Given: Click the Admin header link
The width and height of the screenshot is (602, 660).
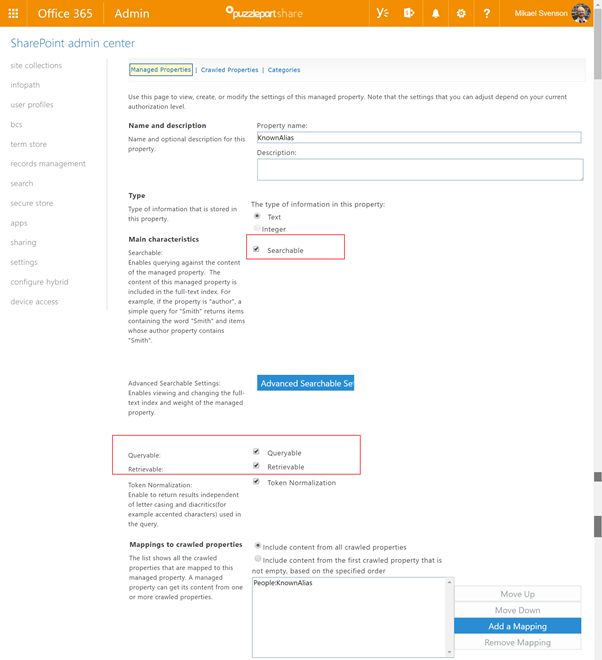Looking at the screenshot, I should (x=132, y=13).
